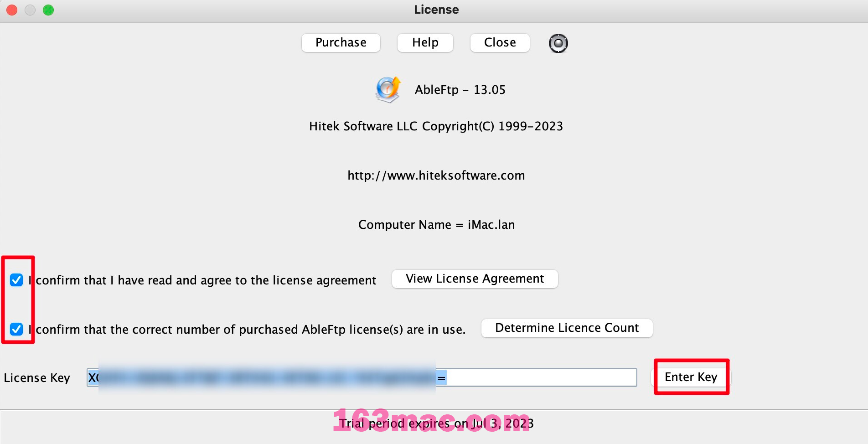Open the Purchase page button
868x444 pixels.
(341, 43)
